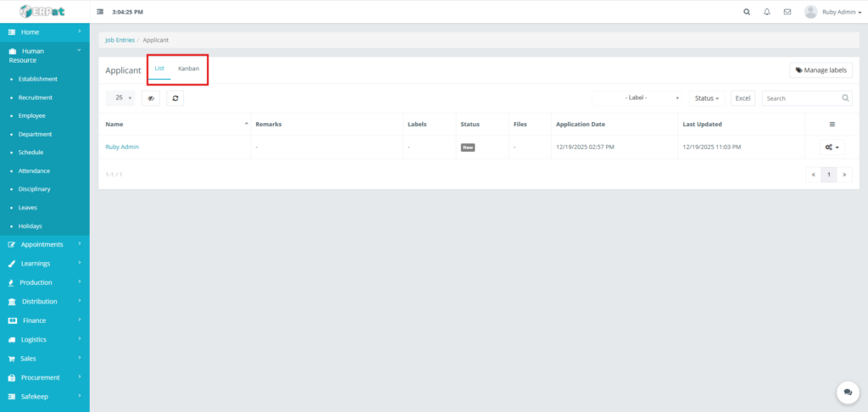
Task: Open the row actions gear menu
Action: [832, 147]
